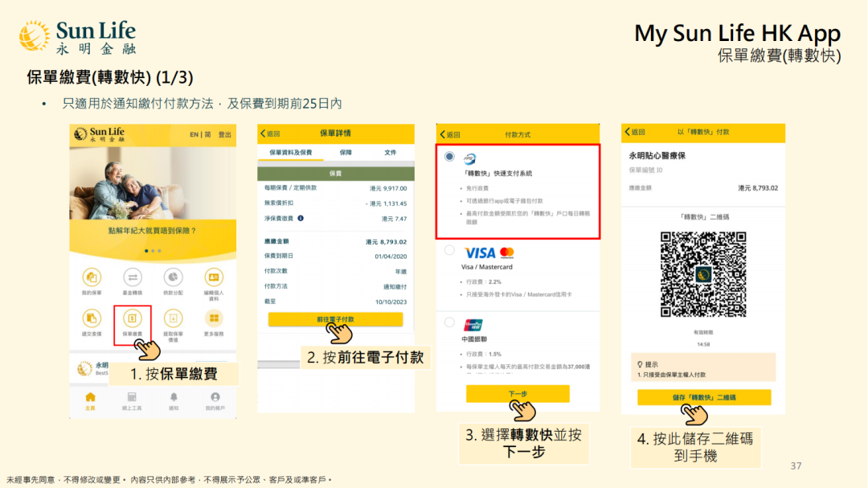Click the first carousel dot on banner
868x488 pixels.
146,251
